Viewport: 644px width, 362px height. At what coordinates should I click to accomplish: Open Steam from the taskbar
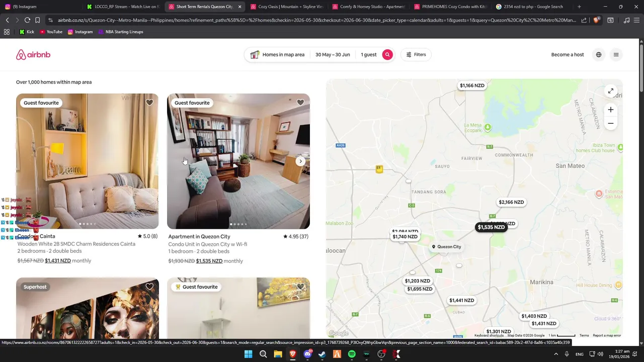click(x=322, y=354)
